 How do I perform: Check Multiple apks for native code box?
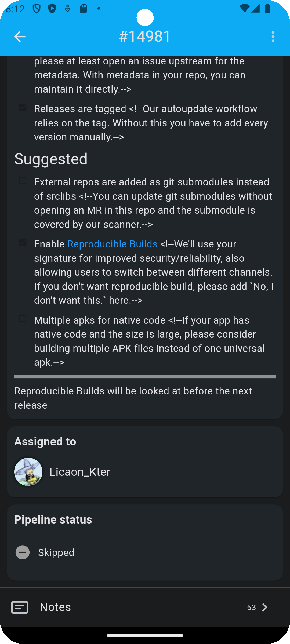click(x=23, y=319)
